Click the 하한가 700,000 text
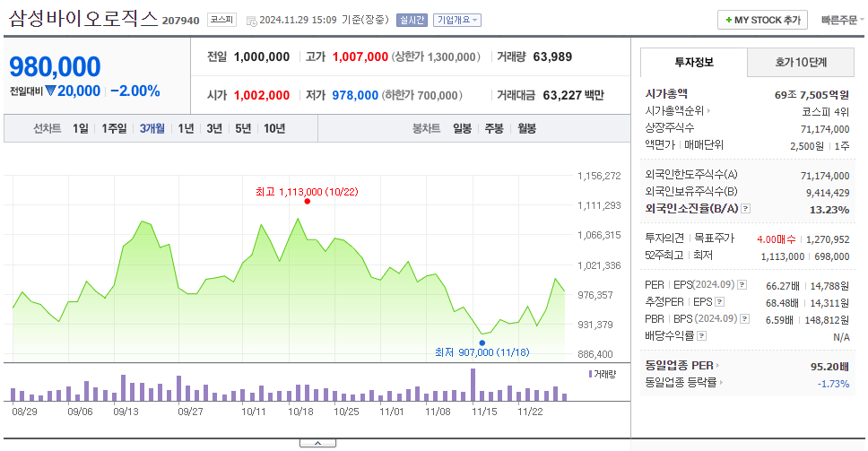This screenshot has width=868, height=451. point(421,95)
